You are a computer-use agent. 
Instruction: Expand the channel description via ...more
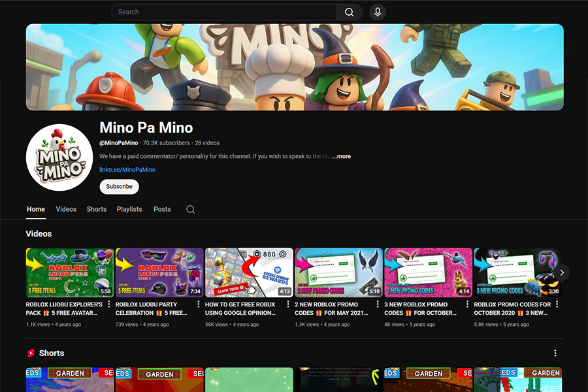pyautogui.click(x=340, y=156)
